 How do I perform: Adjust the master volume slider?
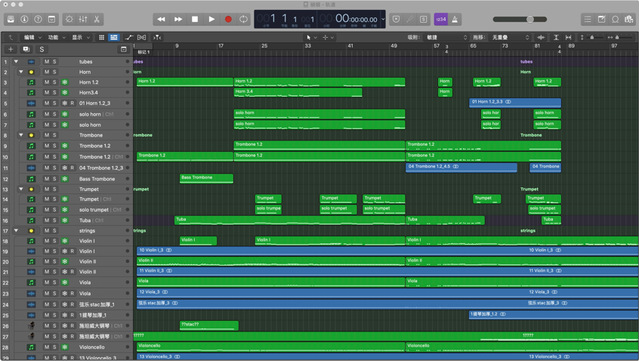pos(520,19)
